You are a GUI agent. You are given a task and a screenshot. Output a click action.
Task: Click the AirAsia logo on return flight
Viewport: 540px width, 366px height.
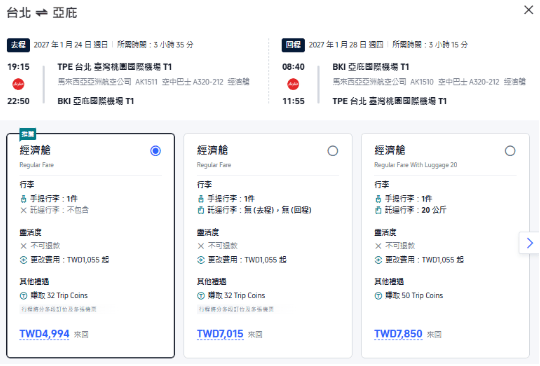pos(293,84)
